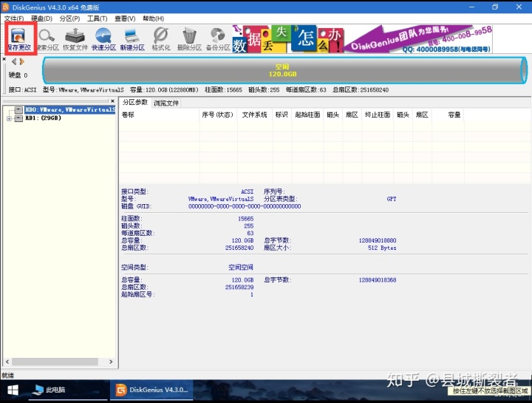Open the Help (帮助) menu
The image size is (532, 403).
tap(153, 18)
